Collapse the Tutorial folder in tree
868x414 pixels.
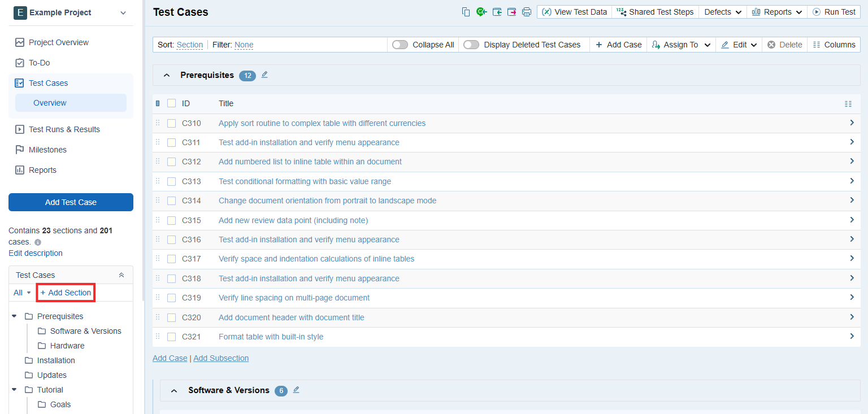coord(14,390)
